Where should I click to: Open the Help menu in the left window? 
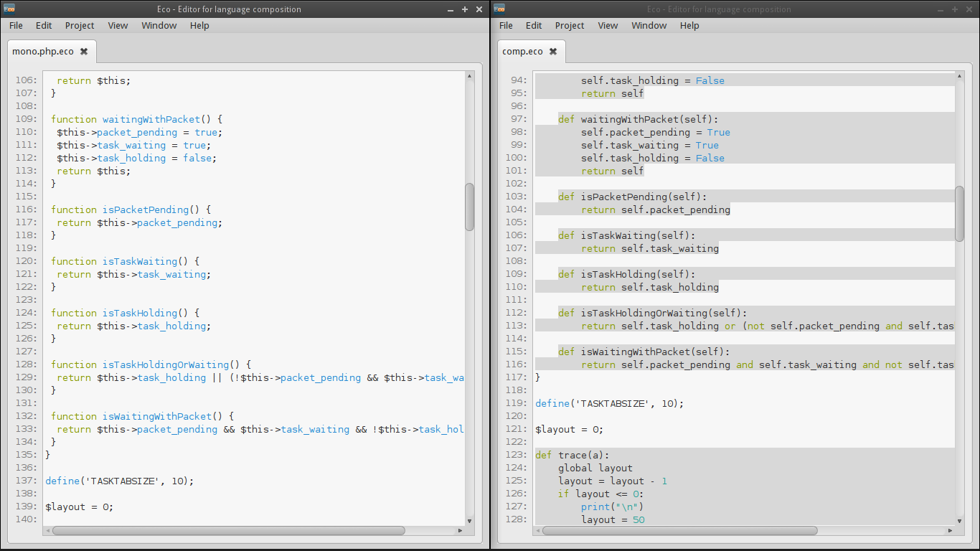(199, 25)
